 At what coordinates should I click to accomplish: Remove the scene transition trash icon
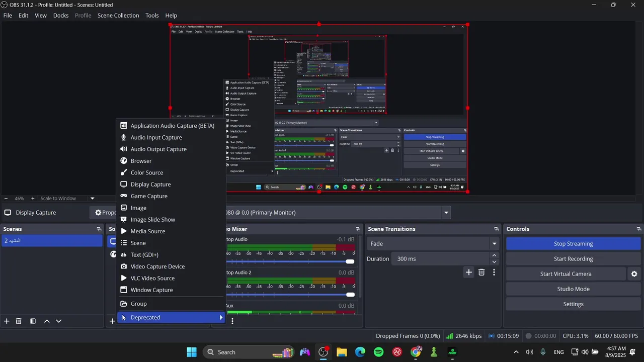(481, 273)
